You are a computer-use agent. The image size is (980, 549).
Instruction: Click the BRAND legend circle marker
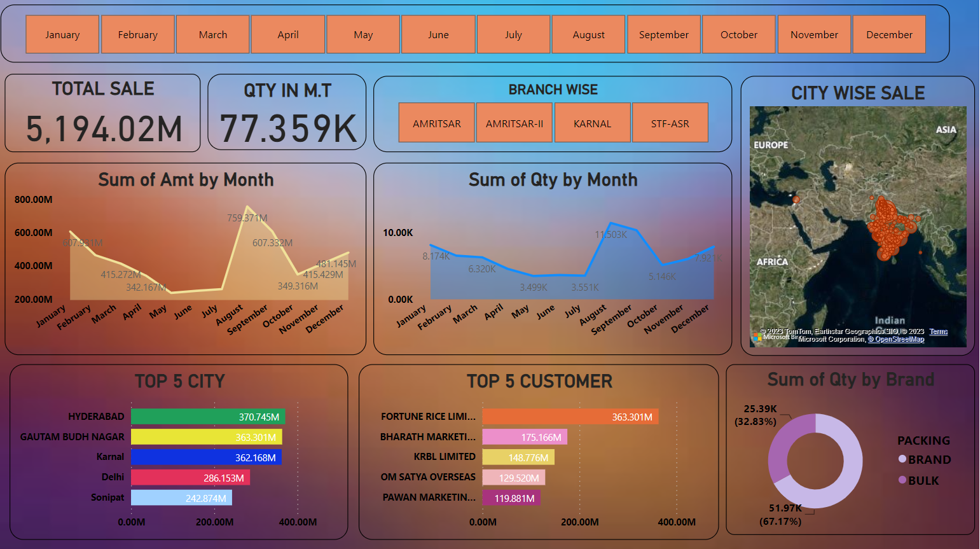pyautogui.click(x=902, y=459)
